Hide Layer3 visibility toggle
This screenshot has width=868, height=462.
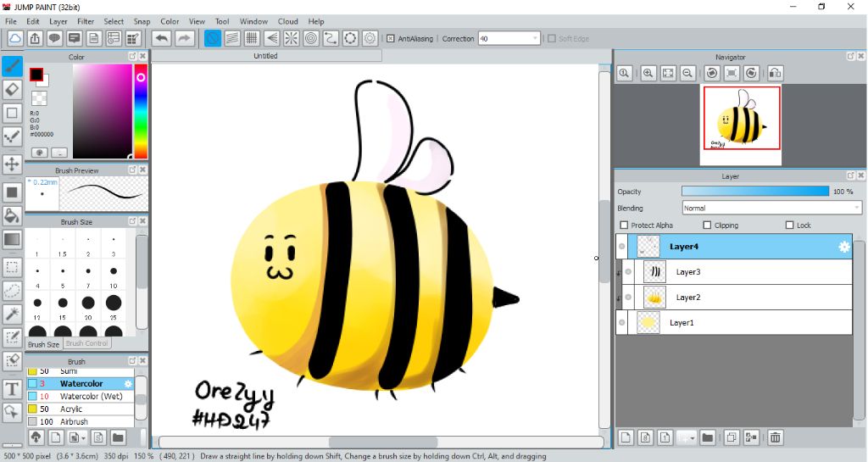(x=628, y=272)
